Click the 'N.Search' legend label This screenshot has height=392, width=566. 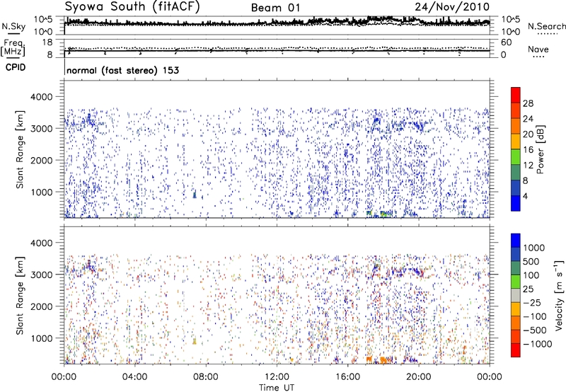tap(546, 26)
